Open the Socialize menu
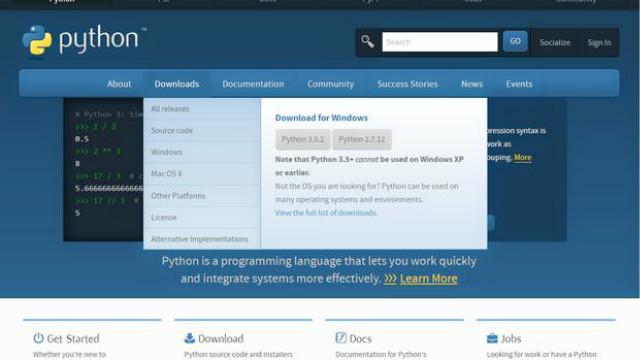Image resolution: width=640 pixels, height=360 pixels. (555, 42)
